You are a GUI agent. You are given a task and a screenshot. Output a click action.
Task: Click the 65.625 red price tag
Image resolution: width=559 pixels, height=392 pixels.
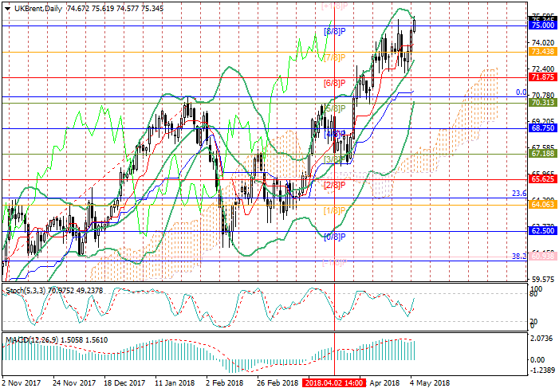(x=543, y=179)
